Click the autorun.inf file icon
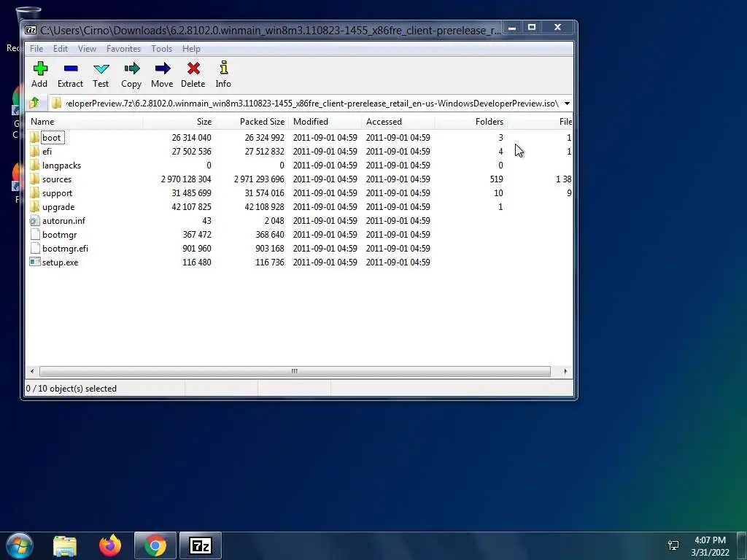 (x=34, y=220)
